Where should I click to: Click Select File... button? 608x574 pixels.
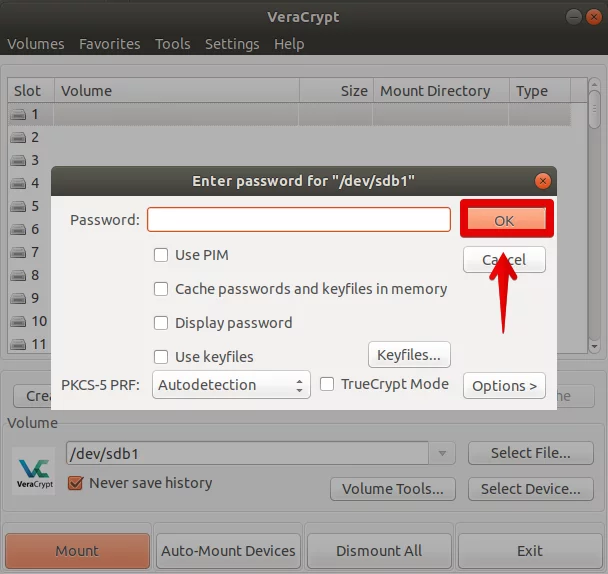[531, 453]
